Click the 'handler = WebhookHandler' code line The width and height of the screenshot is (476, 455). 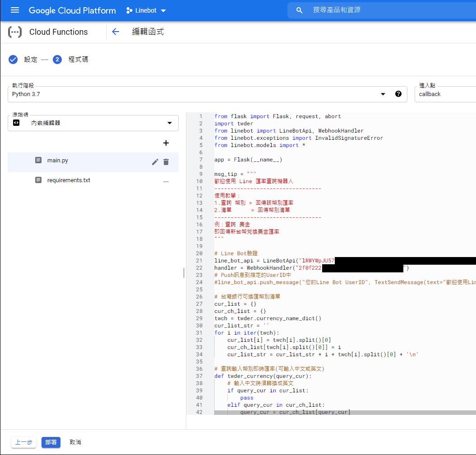click(312, 268)
